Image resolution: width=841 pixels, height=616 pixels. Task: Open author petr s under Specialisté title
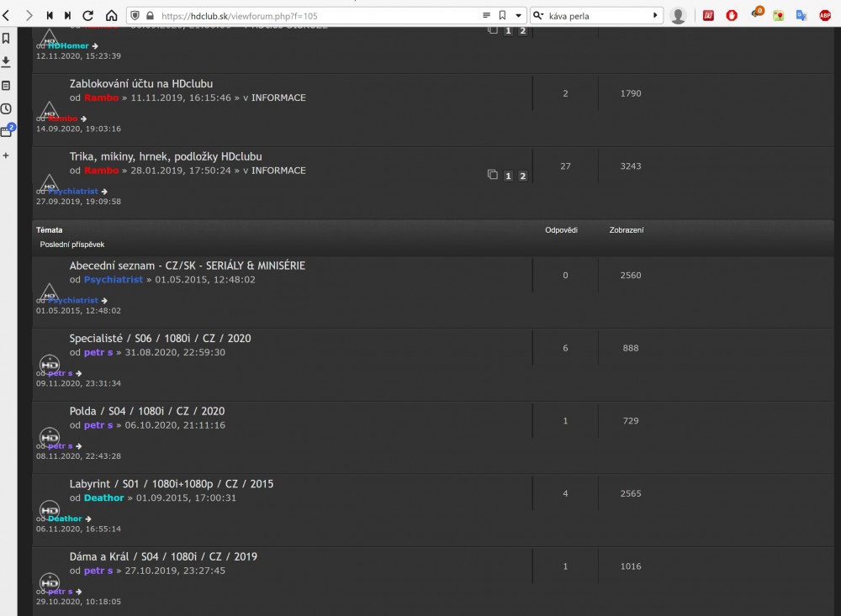click(98, 352)
